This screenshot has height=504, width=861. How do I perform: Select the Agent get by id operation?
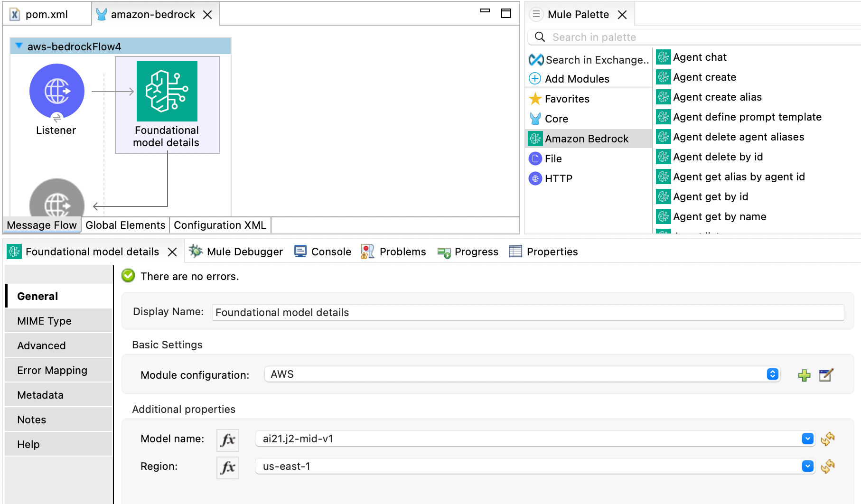pos(702,196)
